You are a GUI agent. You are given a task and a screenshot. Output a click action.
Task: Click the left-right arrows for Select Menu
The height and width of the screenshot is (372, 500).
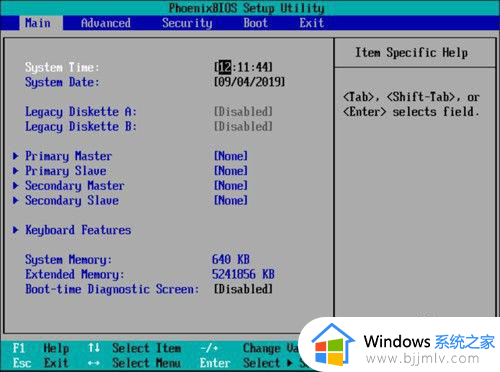tap(94, 363)
